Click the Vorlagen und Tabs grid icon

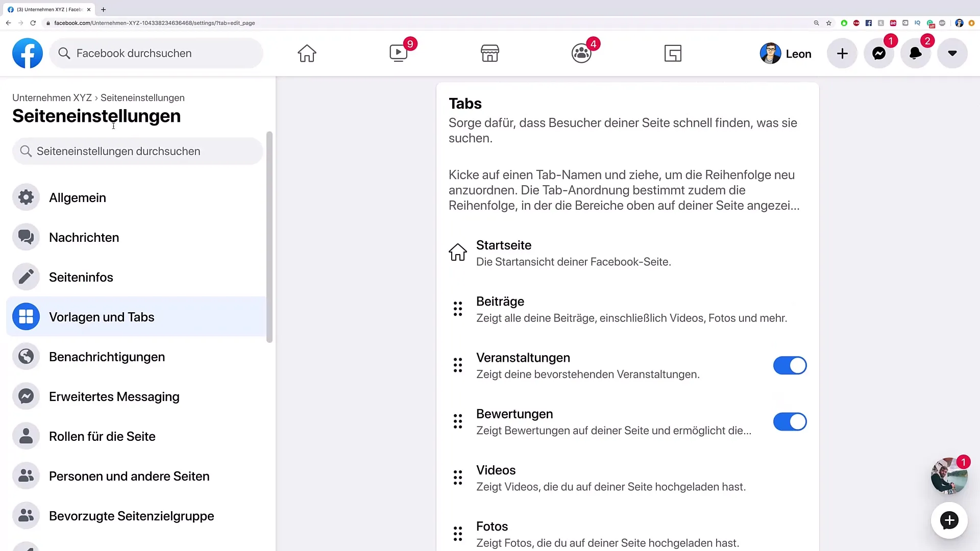coord(26,317)
